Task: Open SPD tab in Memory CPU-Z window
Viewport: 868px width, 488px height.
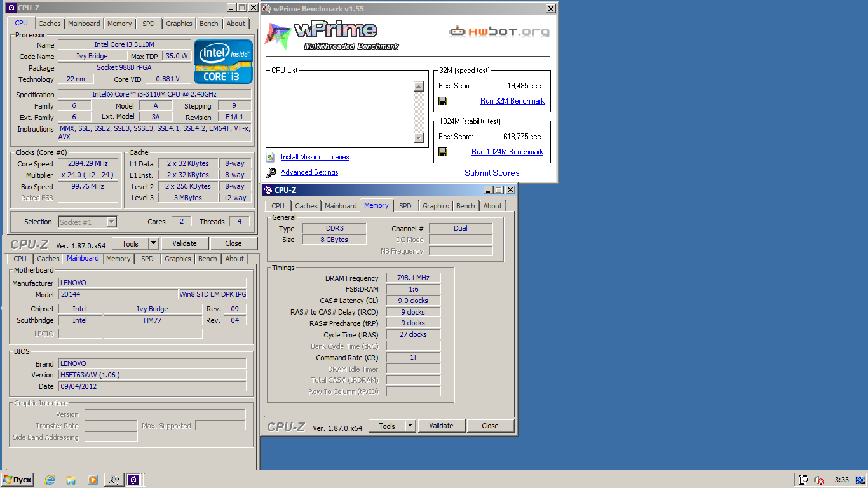Action: [x=405, y=206]
